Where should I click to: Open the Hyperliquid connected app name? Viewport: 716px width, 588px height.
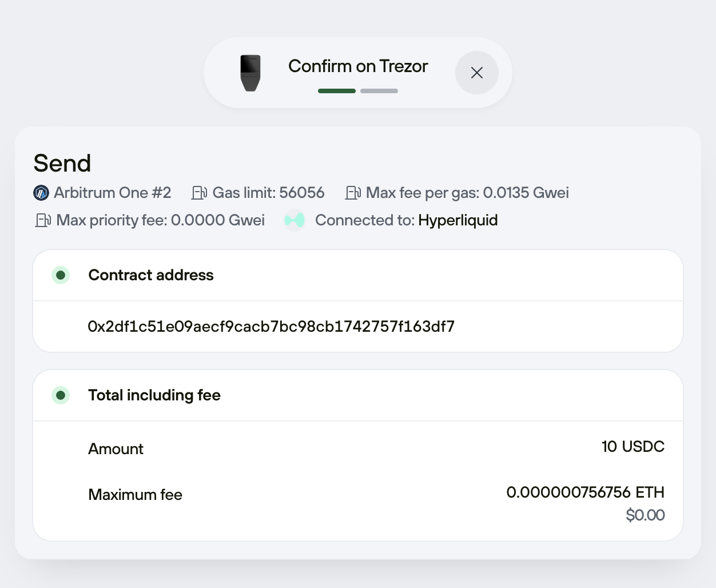point(458,220)
